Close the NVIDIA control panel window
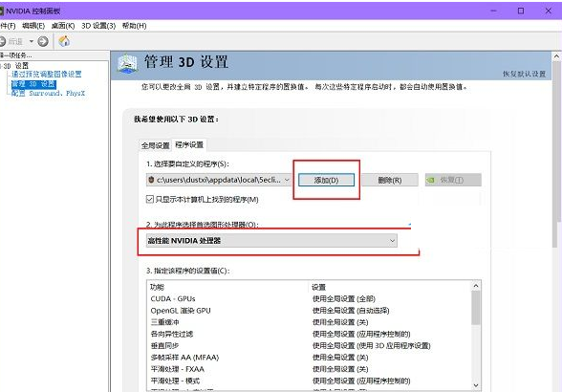The width and height of the screenshot is (562, 392). click(x=549, y=11)
